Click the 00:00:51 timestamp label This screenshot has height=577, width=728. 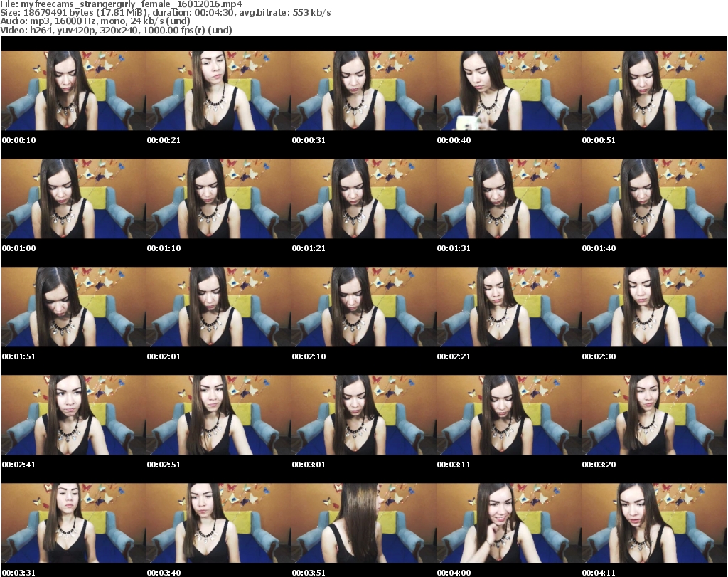pos(599,140)
